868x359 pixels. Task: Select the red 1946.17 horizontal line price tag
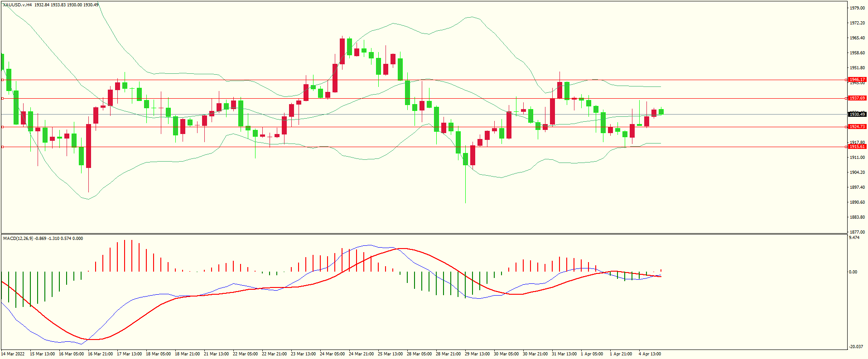tap(857, 80)
